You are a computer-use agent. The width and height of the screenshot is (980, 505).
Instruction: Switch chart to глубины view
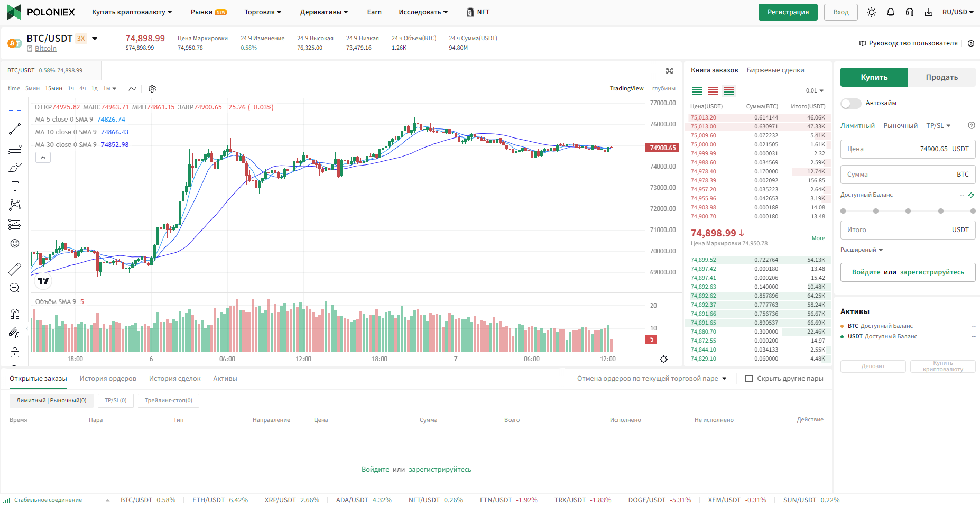point(664,89)
